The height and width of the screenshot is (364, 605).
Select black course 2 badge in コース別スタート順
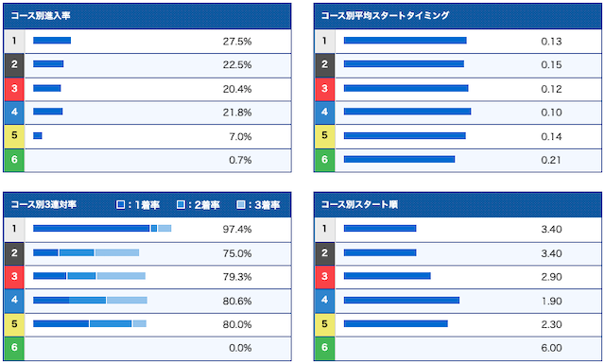324,253
